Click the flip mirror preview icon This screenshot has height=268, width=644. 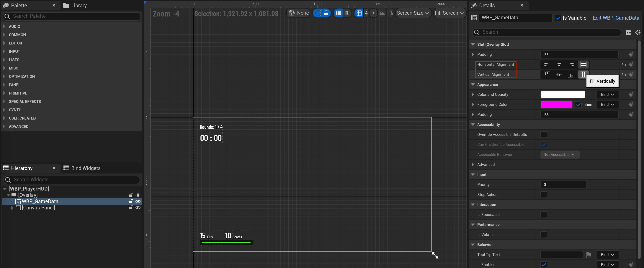click(390, 13)
